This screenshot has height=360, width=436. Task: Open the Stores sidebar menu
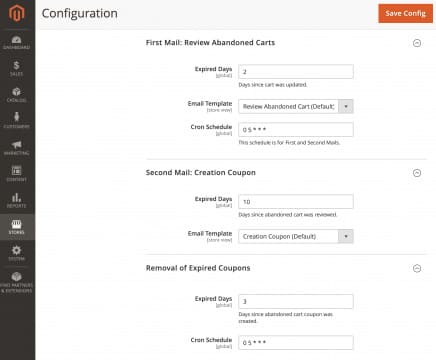17,227
